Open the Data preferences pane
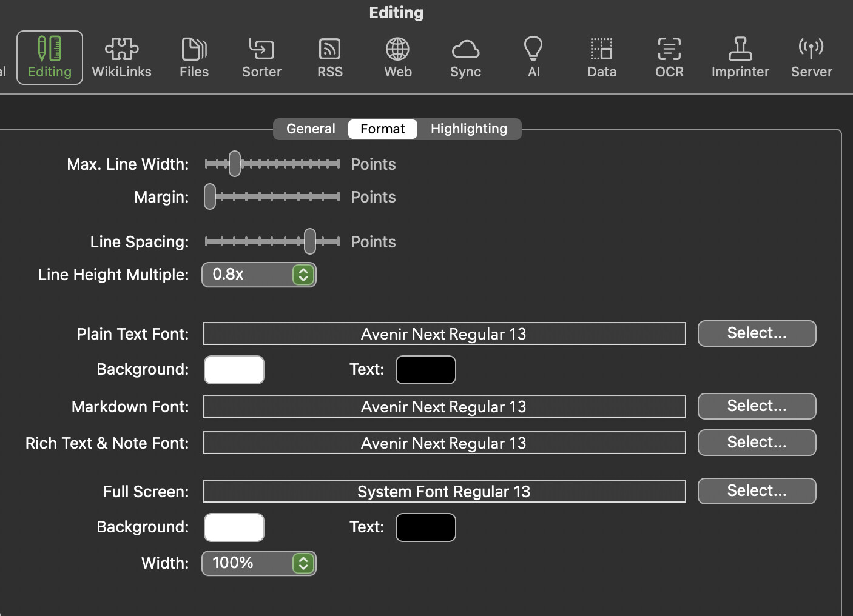 [x=602, y=58]
